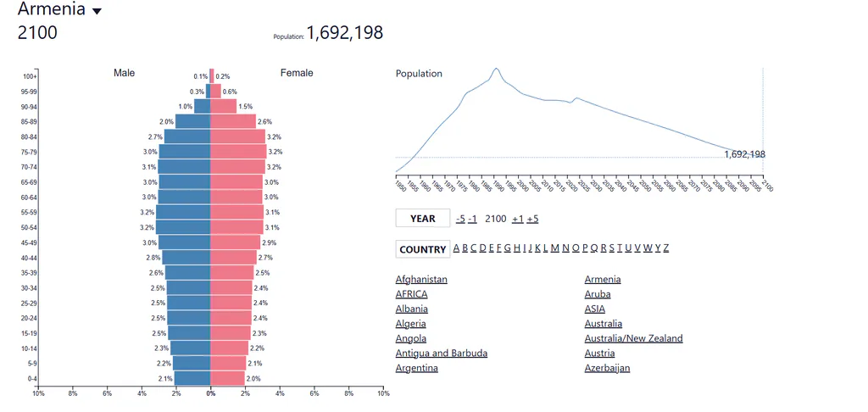
Task: Click the female 75-79 age bar
Action: pos(238,151)
